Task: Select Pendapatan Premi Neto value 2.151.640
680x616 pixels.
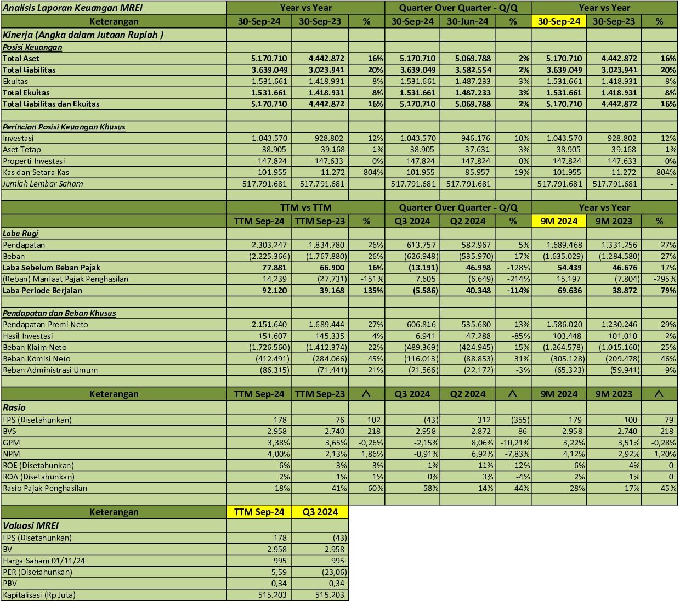Action: (269, 324)
